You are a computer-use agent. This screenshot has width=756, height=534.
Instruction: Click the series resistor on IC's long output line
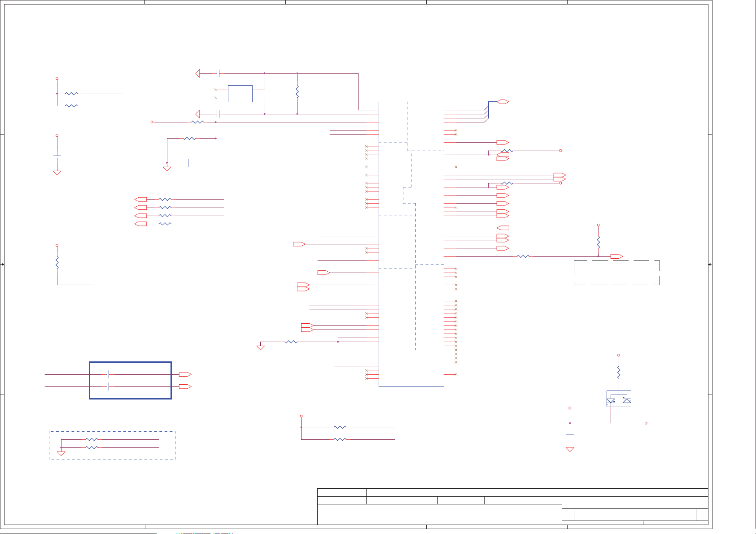point(523,256)
